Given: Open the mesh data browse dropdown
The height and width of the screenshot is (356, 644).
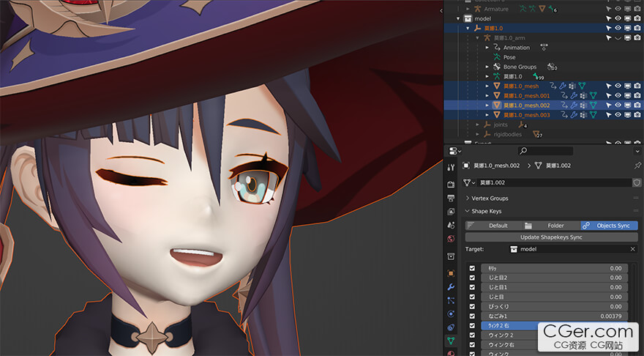Looking at the screenshot, I should (468, 182).
